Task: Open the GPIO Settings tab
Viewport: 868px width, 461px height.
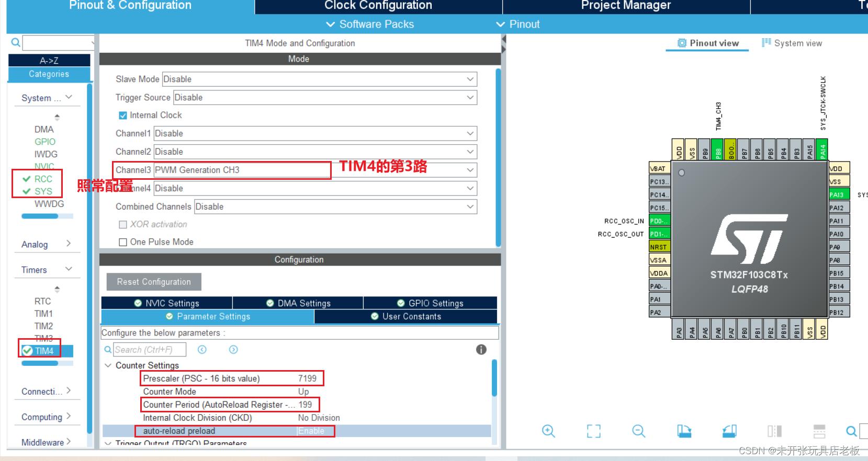Action: tap(430, 303)
